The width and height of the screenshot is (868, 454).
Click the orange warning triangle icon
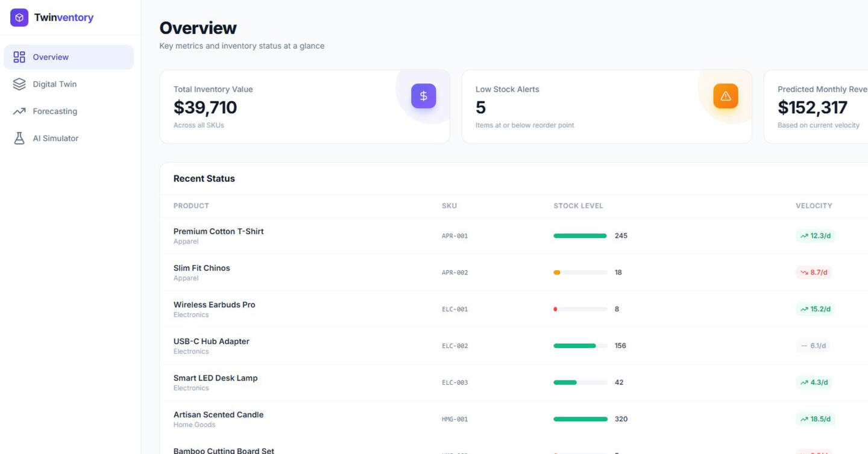(x=725, y=96)
